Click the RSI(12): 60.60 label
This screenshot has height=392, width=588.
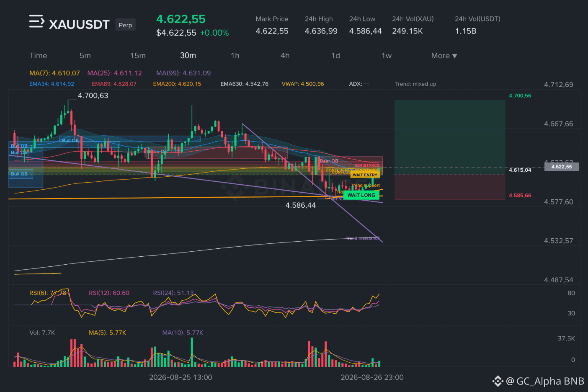pyautogui.click(x=109, y=293)
